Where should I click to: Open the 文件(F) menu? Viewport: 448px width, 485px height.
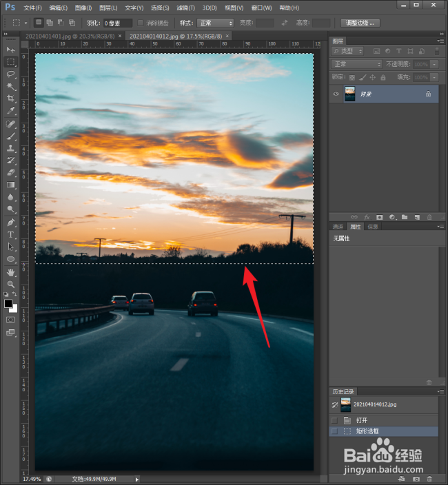[x=33, y=8]
